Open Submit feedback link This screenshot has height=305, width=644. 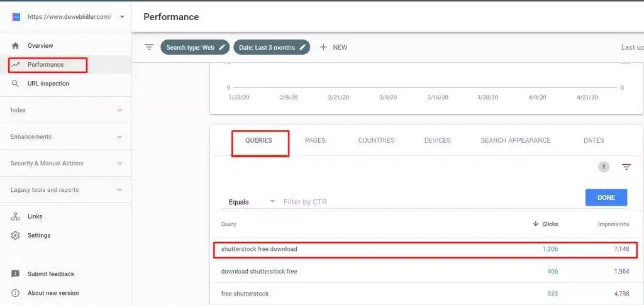tap(51, 274)
